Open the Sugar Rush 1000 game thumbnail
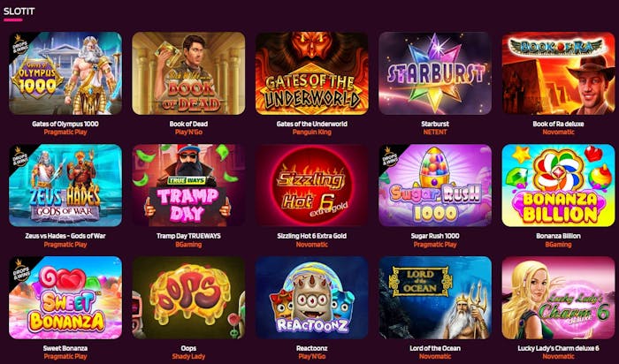 click(435, 186)
